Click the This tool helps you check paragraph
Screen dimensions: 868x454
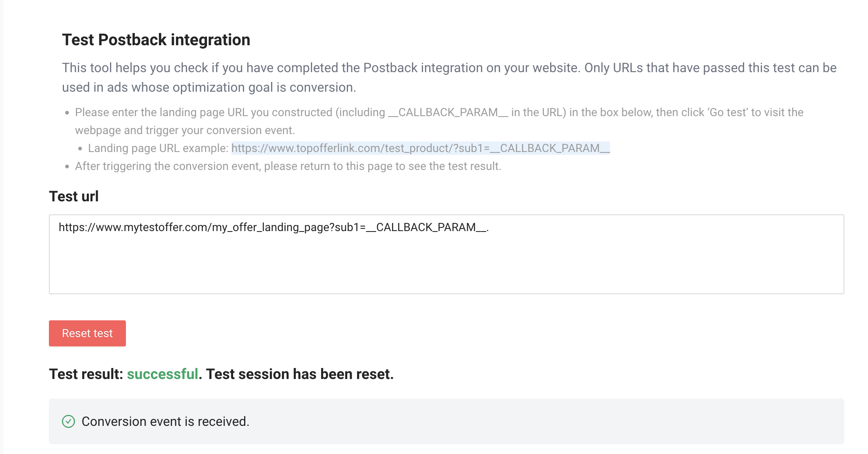tap(449, 77)
